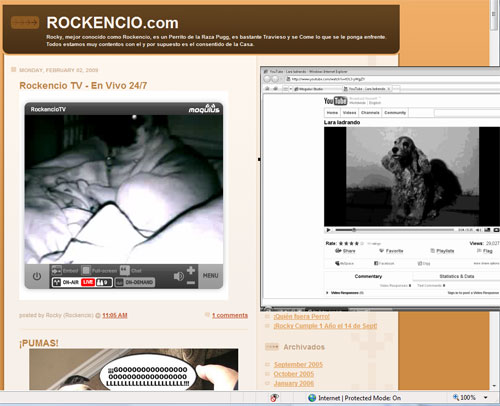This screenshot has height=406, width=500.
Task: Open the September 2005 archive link
Action: point(298,364)
